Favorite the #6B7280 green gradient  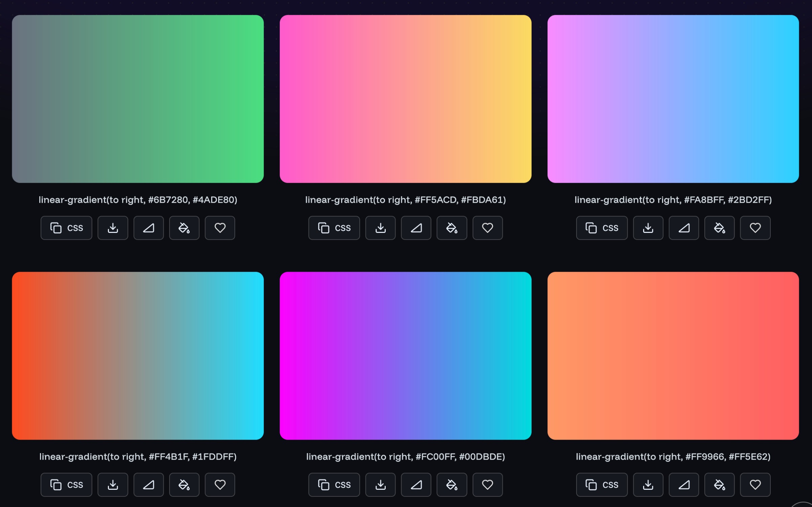(220, 228)
